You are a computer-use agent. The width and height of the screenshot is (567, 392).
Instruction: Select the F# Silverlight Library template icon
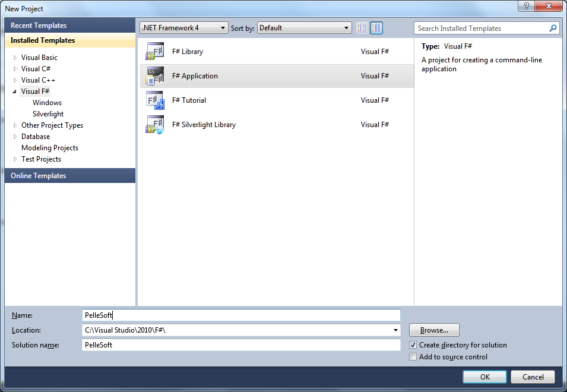[155, 124]
